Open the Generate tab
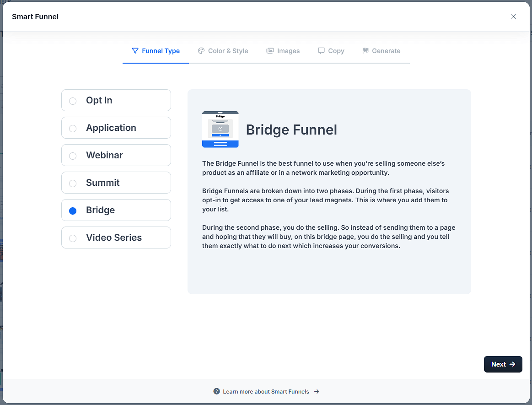 click(382, 51)
